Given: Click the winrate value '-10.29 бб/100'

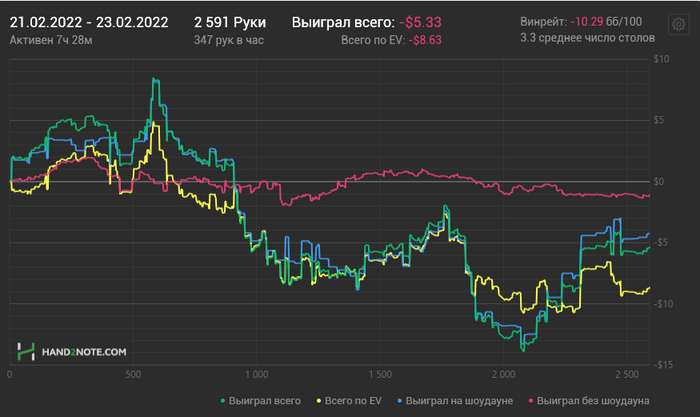Looking at the screenshot, I should 606,21.
